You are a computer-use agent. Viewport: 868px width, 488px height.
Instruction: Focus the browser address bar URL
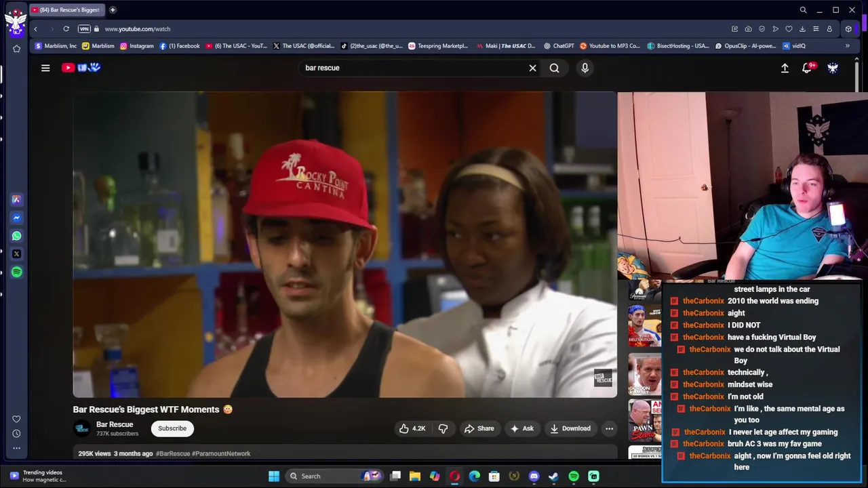[138, 29]
